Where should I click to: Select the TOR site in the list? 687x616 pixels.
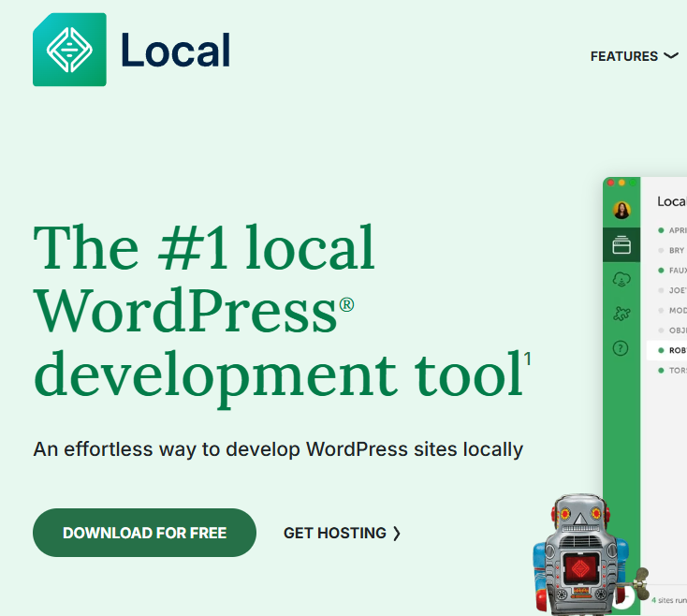click(x=673, y=371)
